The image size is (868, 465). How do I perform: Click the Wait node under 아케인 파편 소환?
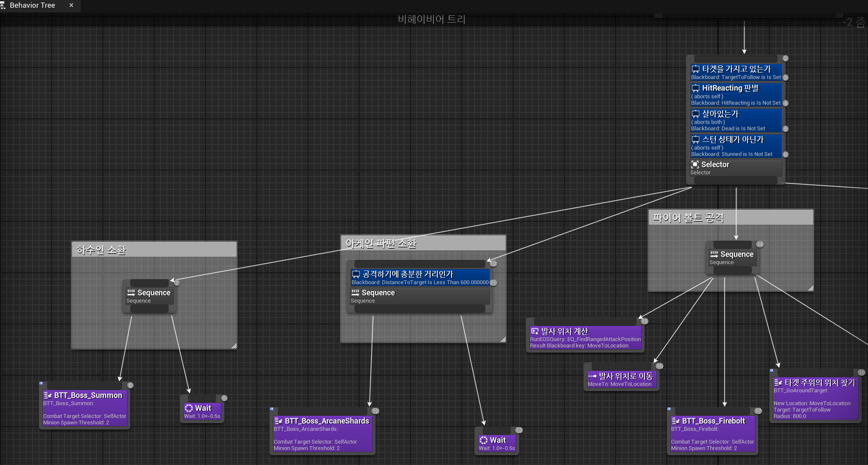[497, 443]
